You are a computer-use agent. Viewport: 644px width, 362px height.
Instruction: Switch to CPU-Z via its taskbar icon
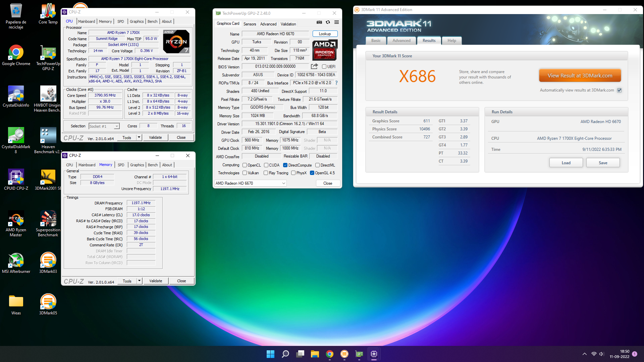click(x=374, y=354)
